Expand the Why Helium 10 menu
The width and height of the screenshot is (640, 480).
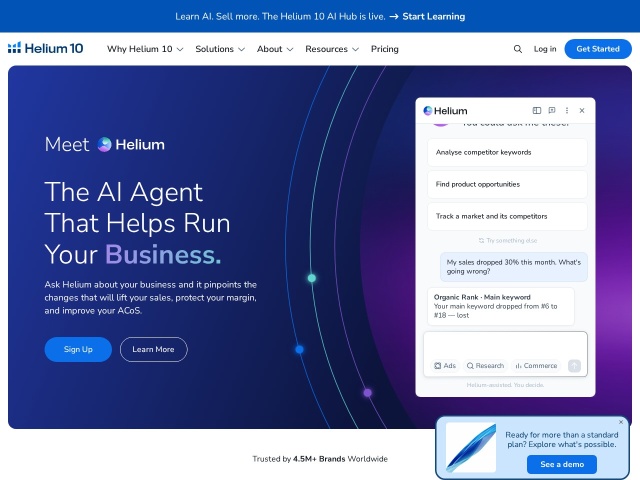point(145,49)
